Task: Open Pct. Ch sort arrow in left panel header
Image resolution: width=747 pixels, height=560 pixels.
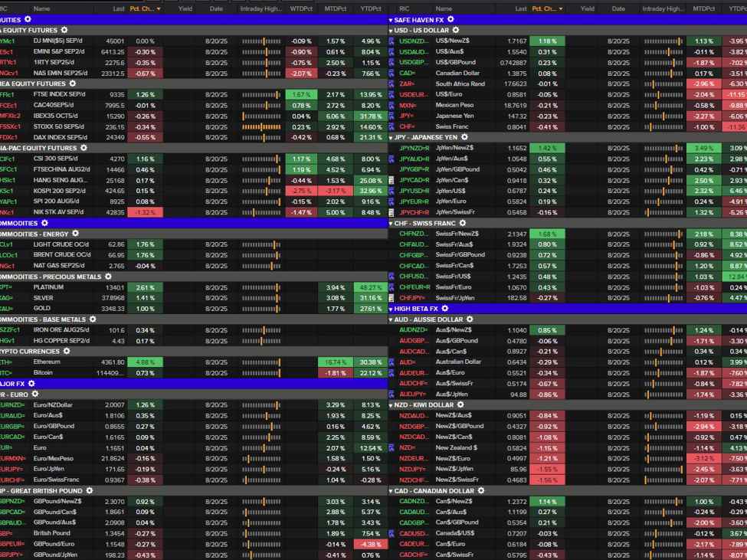Action: (159, 9)
